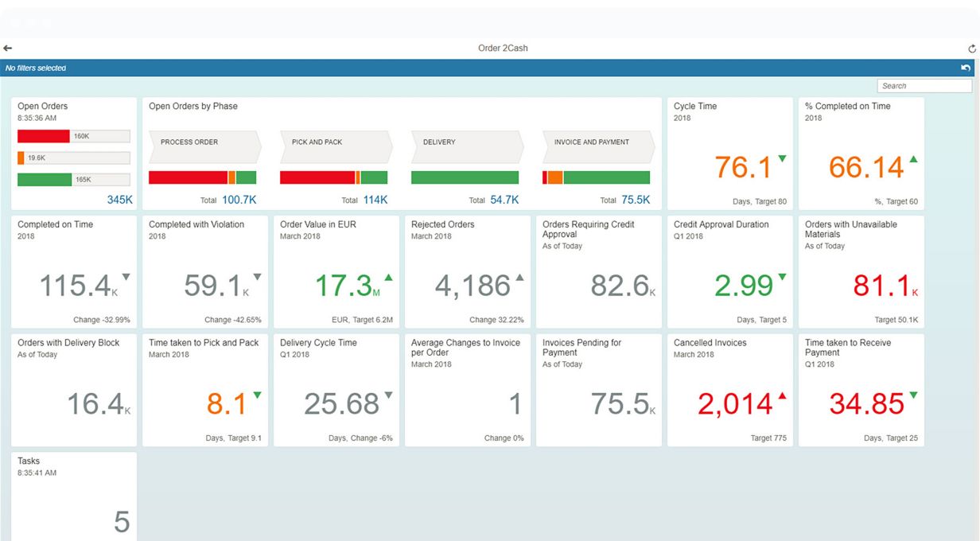Click the refresh icon at top right
This screenshot has height=541, width=980.
971,49
